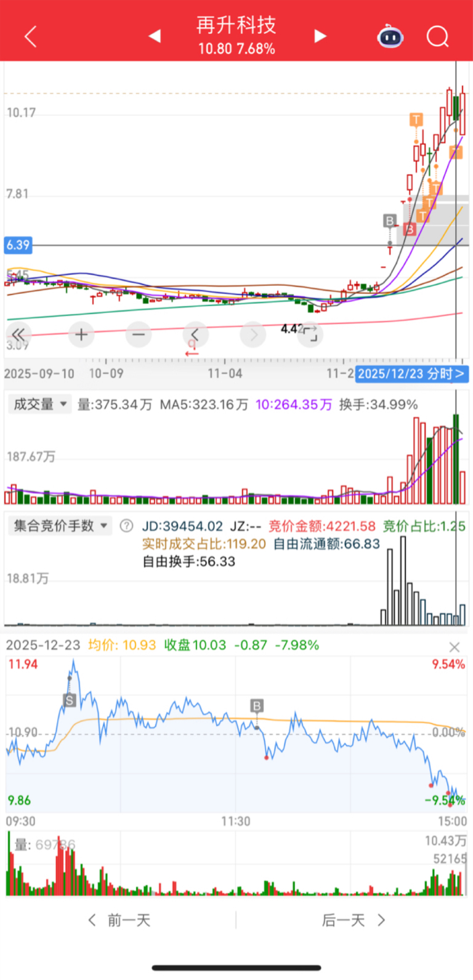Tap the MA5:323.16万 volume value
Viewport: 473px width, 980px height.
pyautogui.click(x=204, y=405)
